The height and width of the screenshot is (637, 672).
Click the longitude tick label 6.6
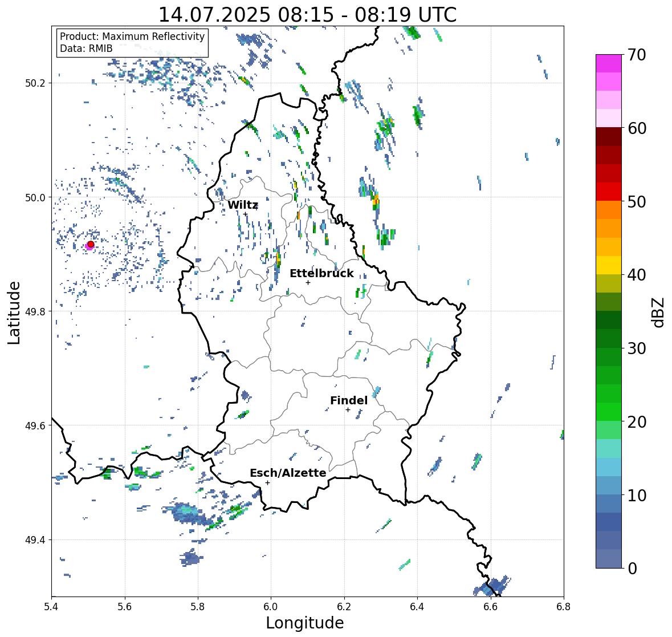[490, 607]
